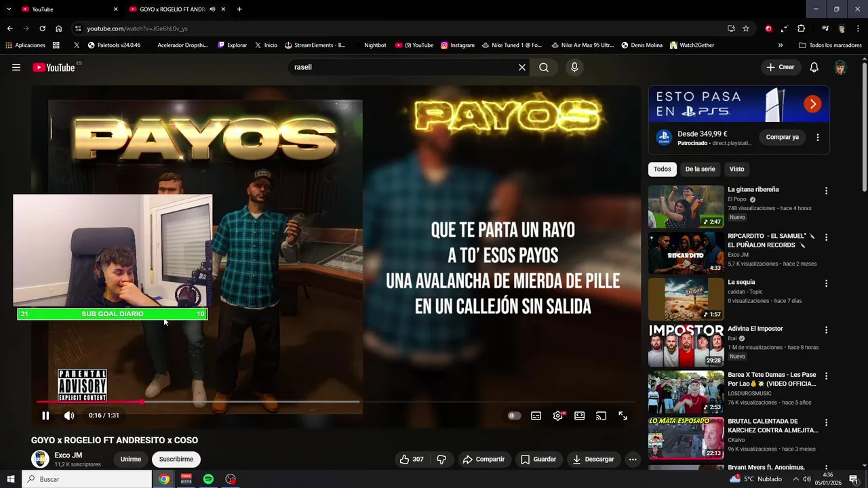Open options for 'Adivina El Impostor'
Screen dimensions: 868x488
826,330
